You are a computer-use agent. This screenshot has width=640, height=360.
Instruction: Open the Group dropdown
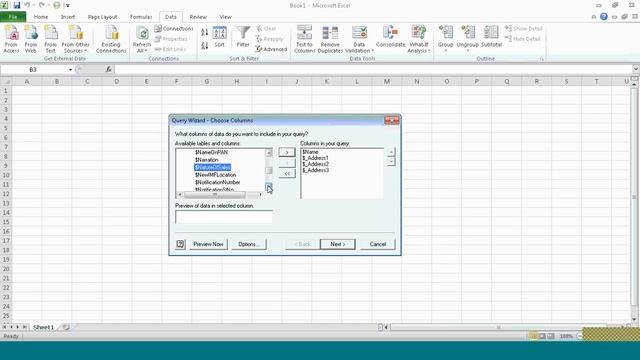(446, 48)
